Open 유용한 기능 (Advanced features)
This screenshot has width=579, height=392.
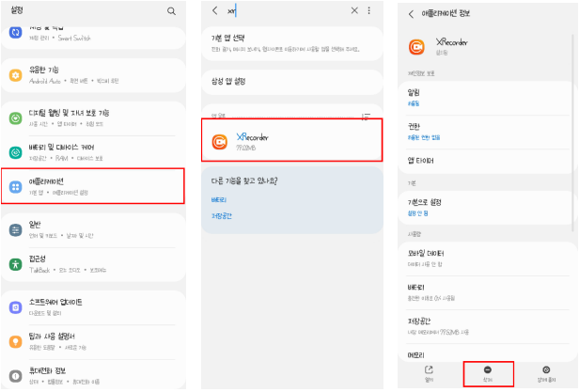pyautogui.click(x=93, y=75)
